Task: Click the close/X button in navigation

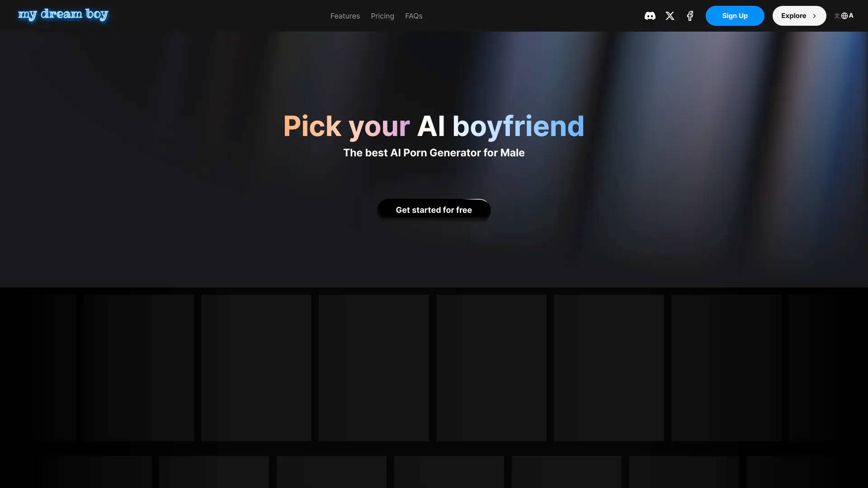Action: pyautogui.click(x=670, y=15)
